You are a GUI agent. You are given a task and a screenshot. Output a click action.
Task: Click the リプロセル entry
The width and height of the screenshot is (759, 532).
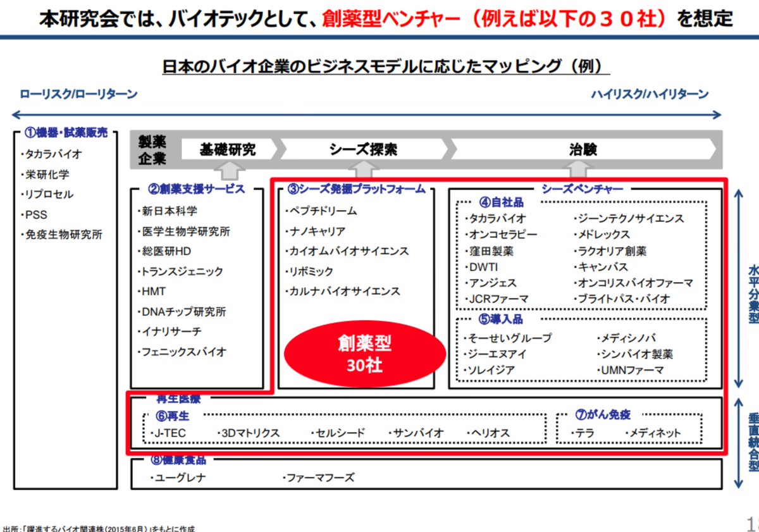pyautogui.click(x=46, y=194)
